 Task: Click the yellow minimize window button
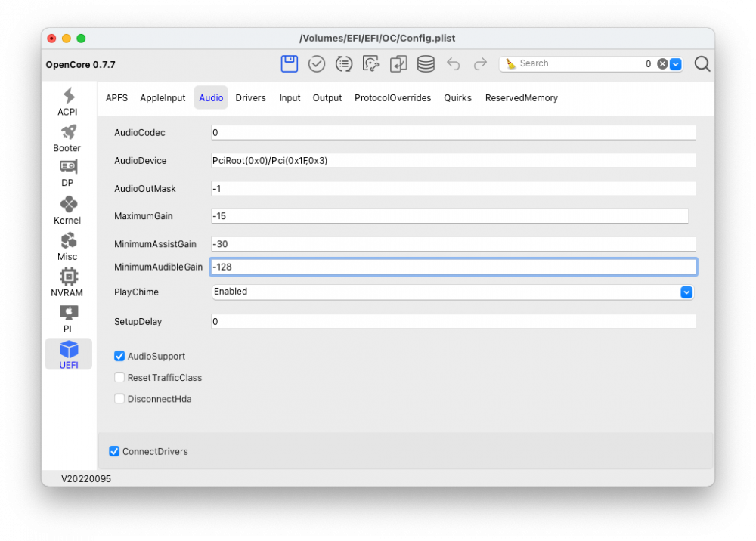point(67,38)
